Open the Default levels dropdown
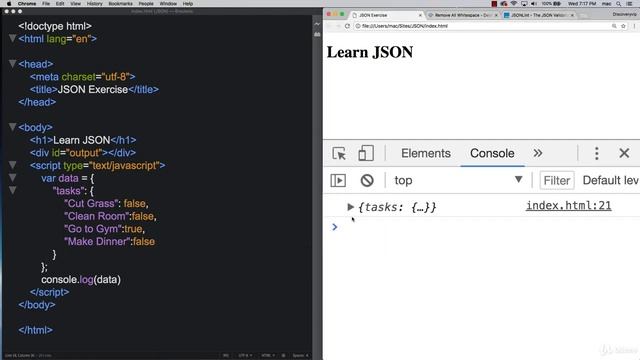Image resolution: width=640 pixels, height=360 pixels. [x=611, y=180]
